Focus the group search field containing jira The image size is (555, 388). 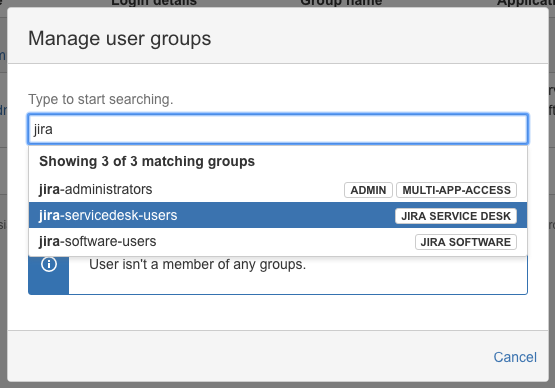(x=278, y=129)
